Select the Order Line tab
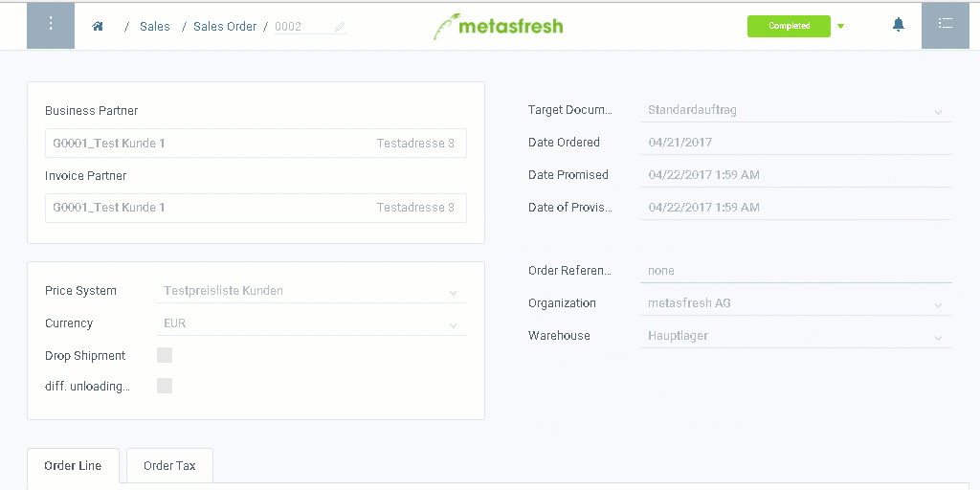980x490 pixels. click(73, 466)
